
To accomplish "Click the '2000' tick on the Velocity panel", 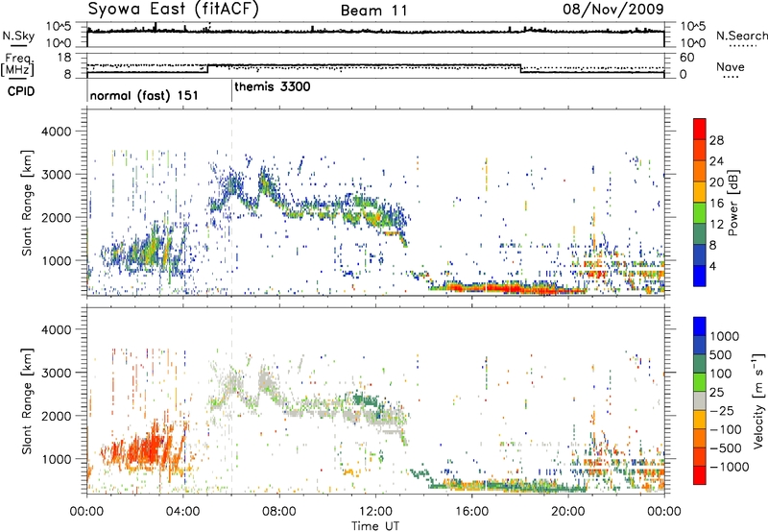I will pos(56,416).
